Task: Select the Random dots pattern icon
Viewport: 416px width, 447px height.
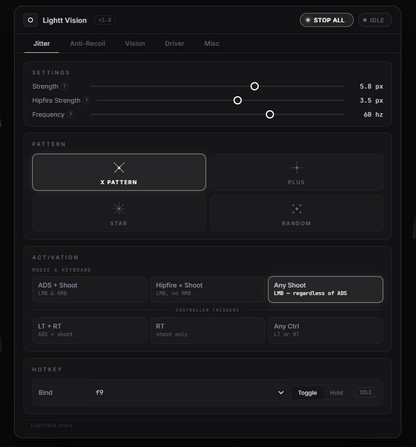Action: 297,209
